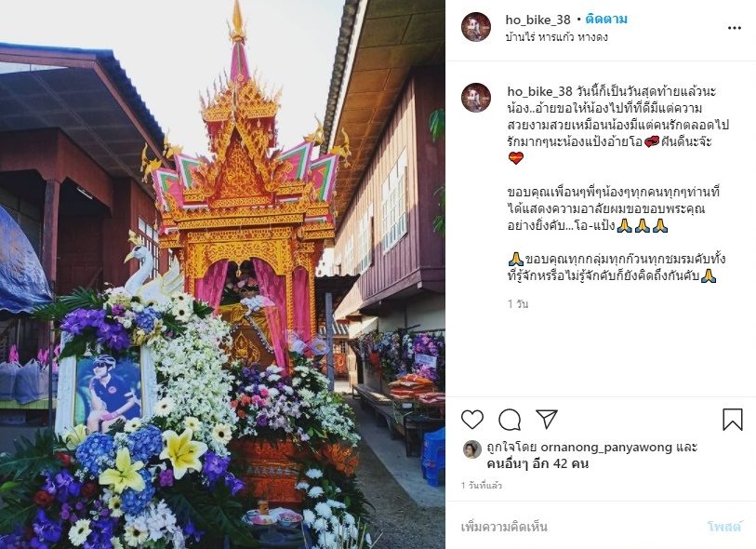This screenshot has height=549, width=756.
Task: Click the framed cyclist portrait in photo
Action: point(107,391)
